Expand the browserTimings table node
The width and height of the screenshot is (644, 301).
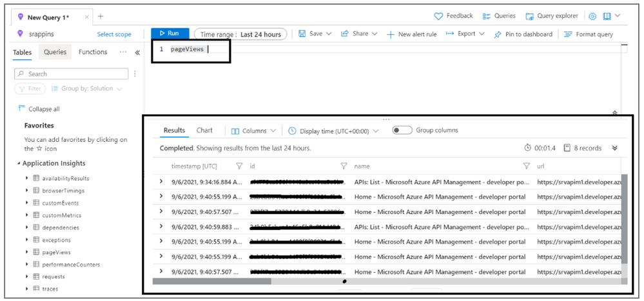(x=26, y=191)
